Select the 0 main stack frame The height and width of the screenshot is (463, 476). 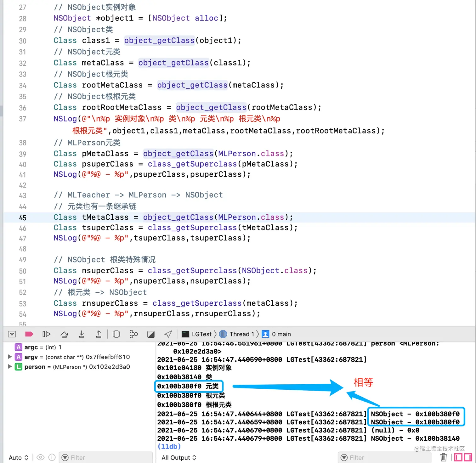click(x=276, y=334)
